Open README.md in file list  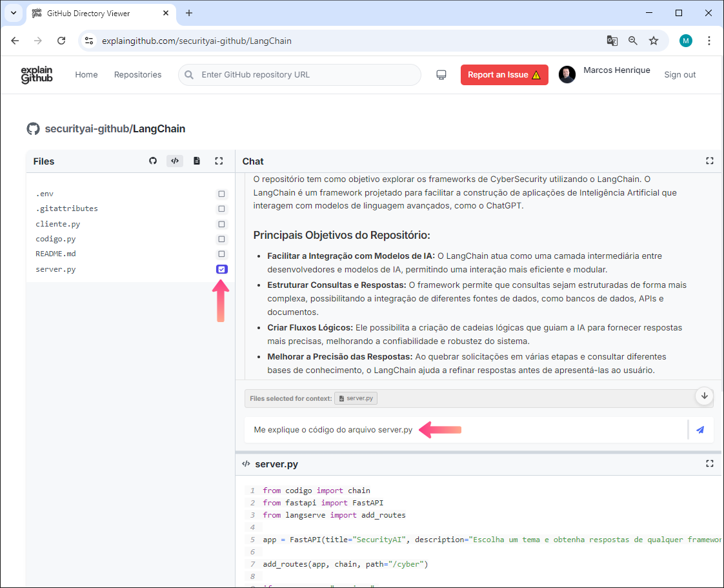(x=55, y=254)
